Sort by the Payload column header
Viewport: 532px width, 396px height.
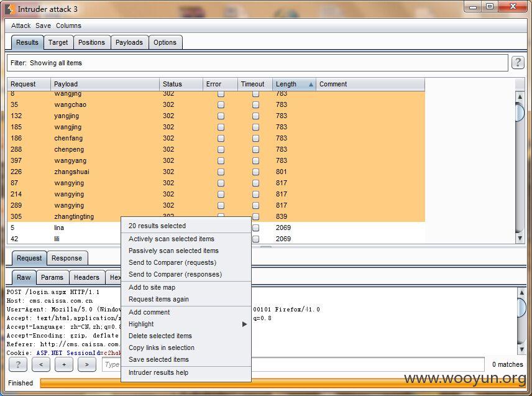(105, 84)
